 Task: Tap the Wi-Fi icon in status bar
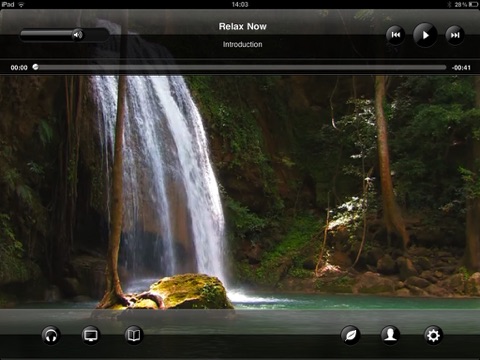click(x=21, y=4)
